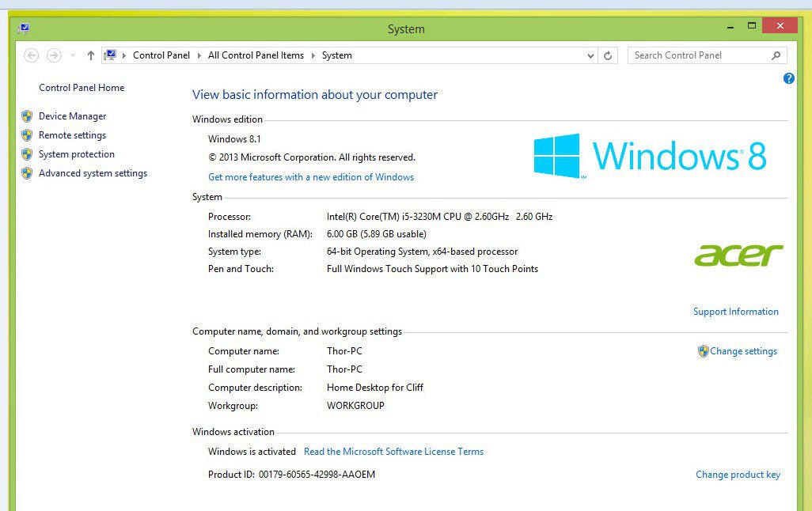Select the text 6.00 GB (5.89 GB usable)
Viewport: 812px width, 511px height.
click(x=377, y=234)
